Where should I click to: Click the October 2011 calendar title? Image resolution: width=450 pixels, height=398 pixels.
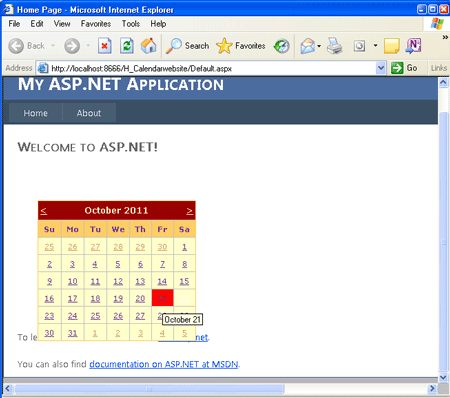click(116, 210)
